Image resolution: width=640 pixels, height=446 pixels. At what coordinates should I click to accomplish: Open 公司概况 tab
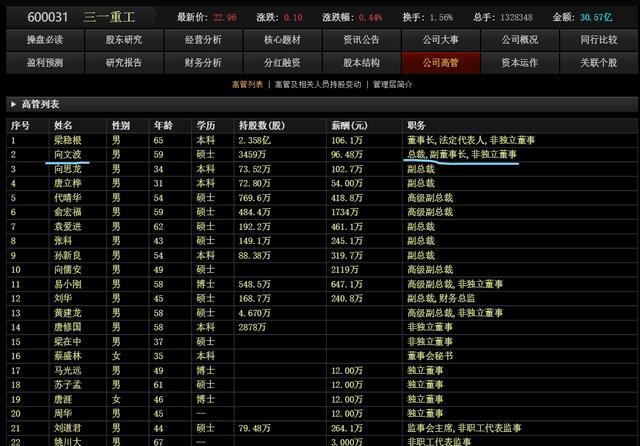(x=520, y=40)
